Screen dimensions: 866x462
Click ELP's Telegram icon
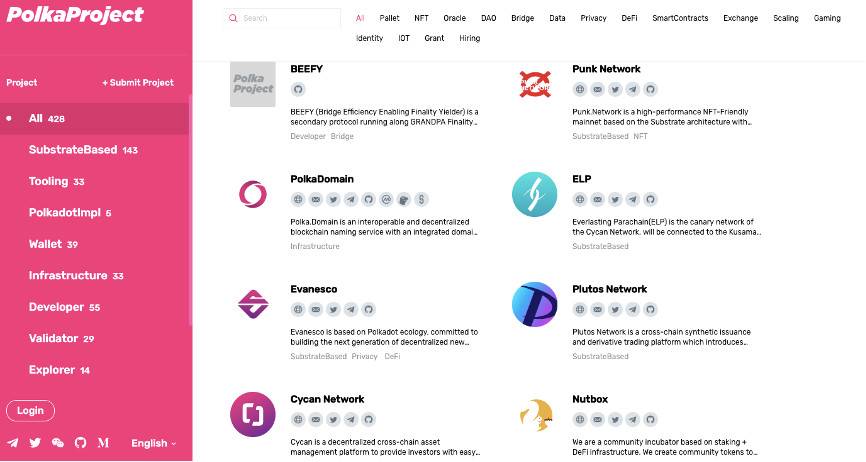(x=633, y=199)
